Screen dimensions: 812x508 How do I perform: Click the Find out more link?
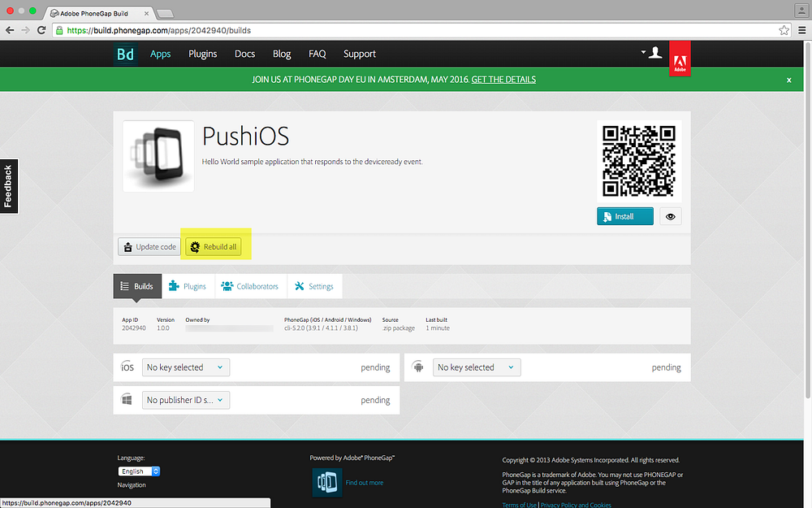coord(365,483)
